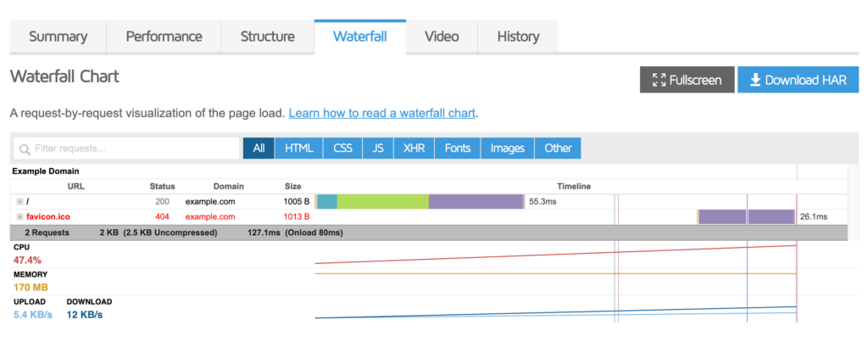Expand the favicon.ico request details
This screenshot has height=348, width=868.
coord(19,217)
